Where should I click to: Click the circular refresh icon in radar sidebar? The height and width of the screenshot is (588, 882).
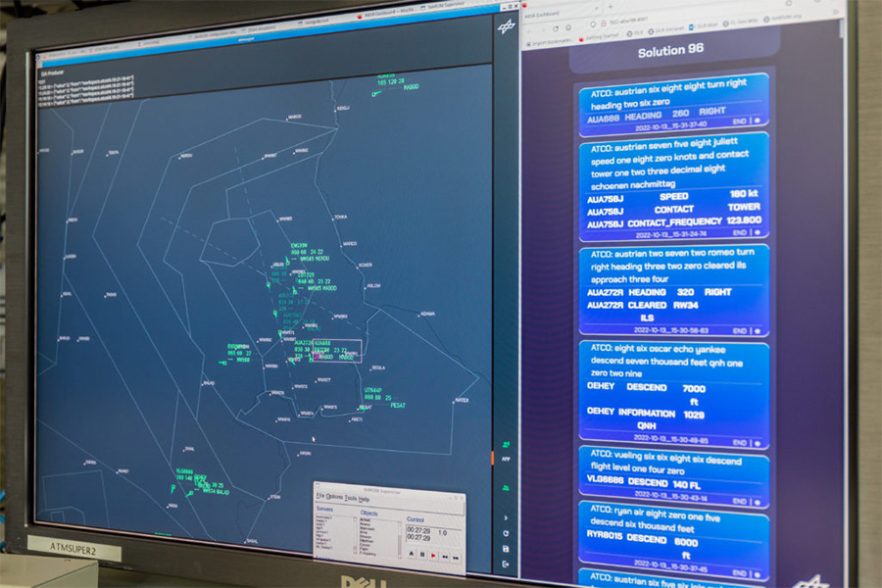click(x=506, y=533)
